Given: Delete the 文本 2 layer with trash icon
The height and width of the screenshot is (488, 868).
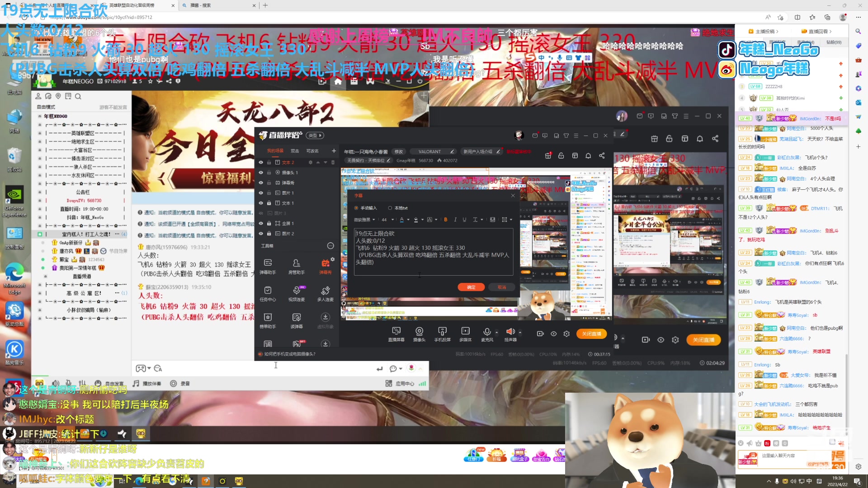Looking at the screenshot, I should (x=333, y=162).
